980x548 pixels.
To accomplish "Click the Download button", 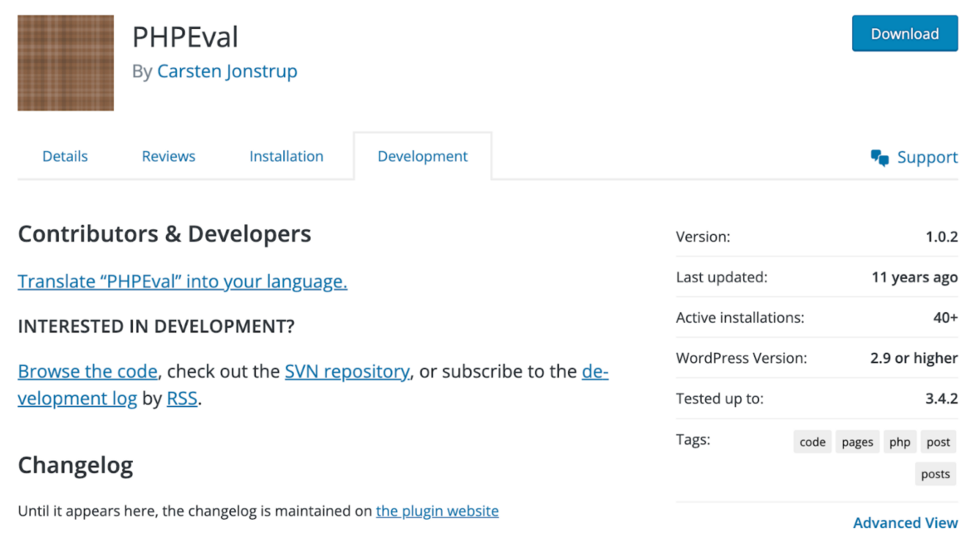I will point(904,33).
